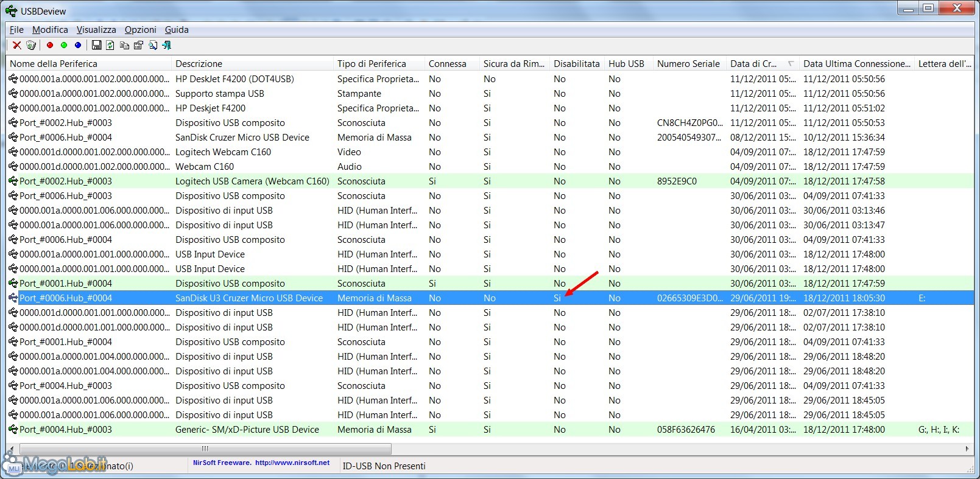Click last connection date 11/12/2011 05:51:02
The image size is (980, 479).
pyautogui.click(x=844, y=108)
